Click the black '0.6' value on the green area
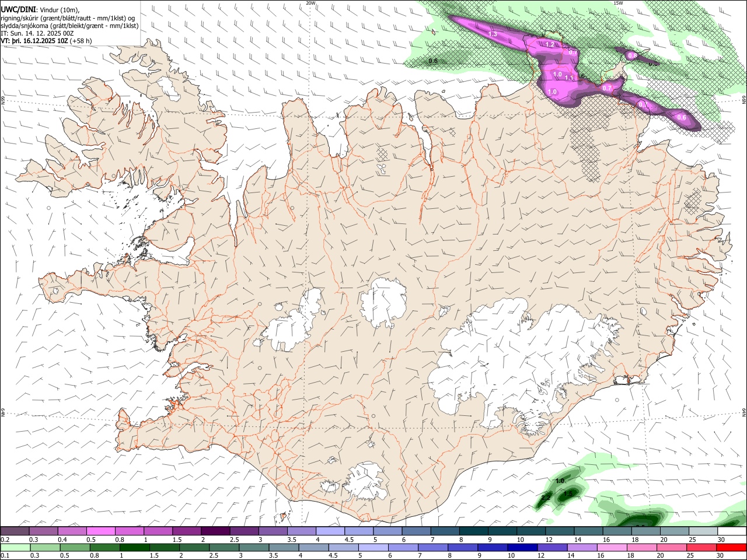The height and width of the screenshot is (560, 747). point(433,61)
